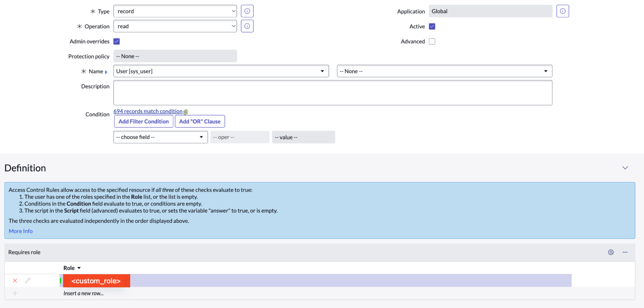Click the pencil edit icon in role row
This screenshot has height=308, width=644.
pos(28,281)
